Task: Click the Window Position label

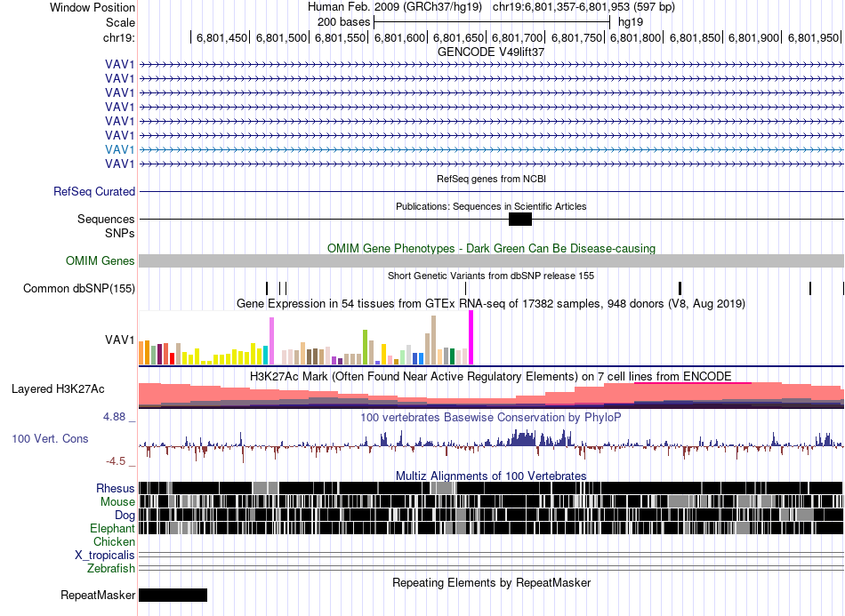Action: coord(93,7)
